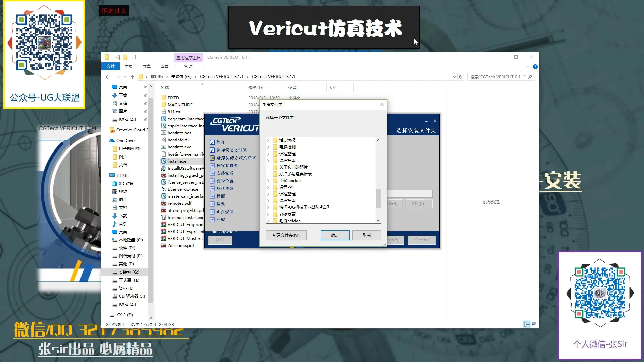Expand the 课程PPT folder chevron

click(268, 187)
